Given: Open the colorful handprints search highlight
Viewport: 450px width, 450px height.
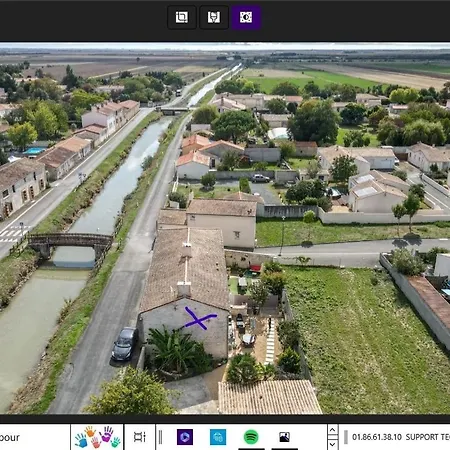Looking at the screenshot, I should [97, 437].
